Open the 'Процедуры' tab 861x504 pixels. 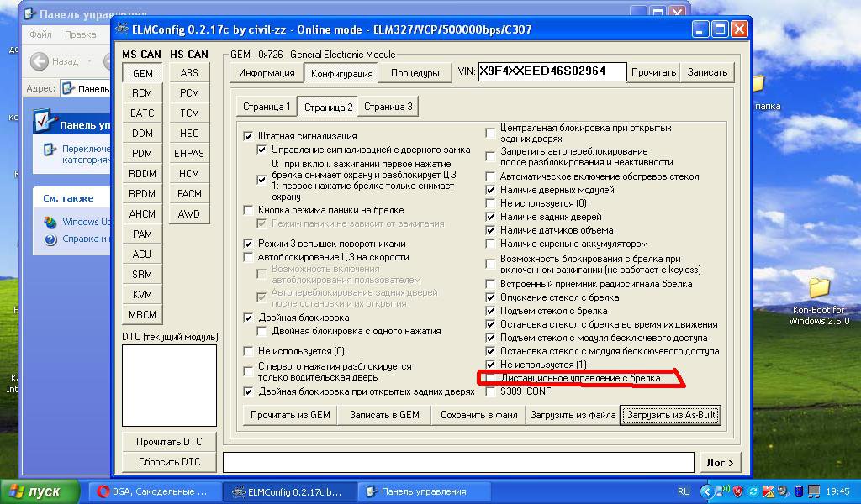click(x=415, y=73)
